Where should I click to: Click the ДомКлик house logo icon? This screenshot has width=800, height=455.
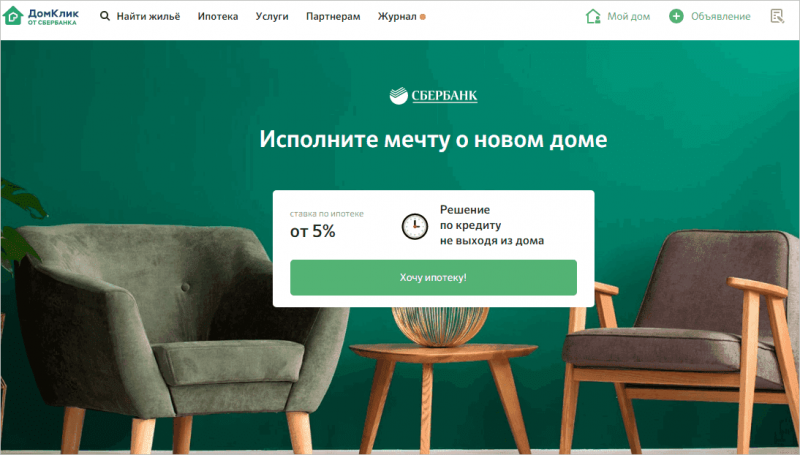point(13,16)
